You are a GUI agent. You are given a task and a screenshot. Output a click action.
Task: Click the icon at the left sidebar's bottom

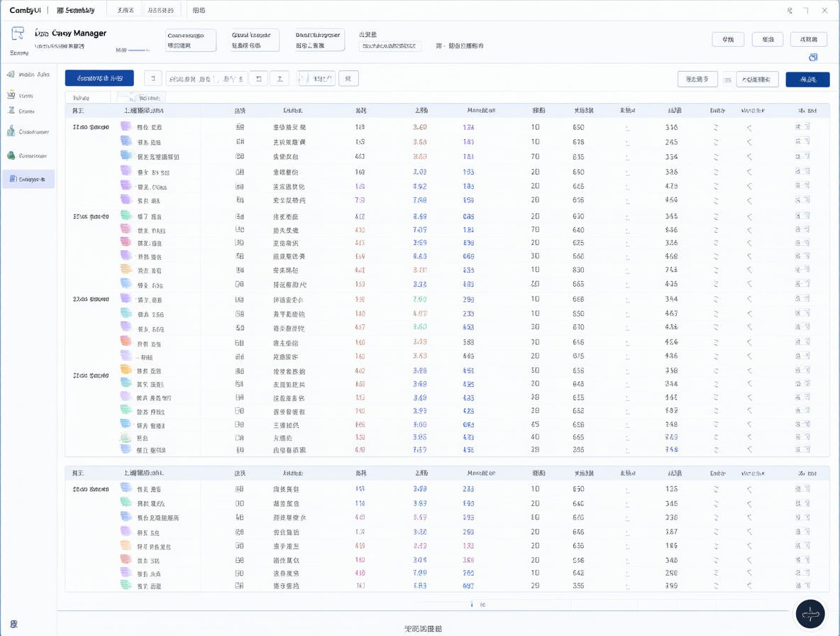click(x=14, y=624)
